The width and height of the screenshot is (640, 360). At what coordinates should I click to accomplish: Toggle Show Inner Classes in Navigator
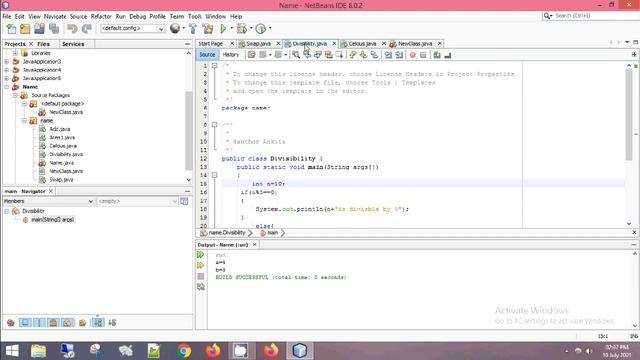[x=68, y=323]
